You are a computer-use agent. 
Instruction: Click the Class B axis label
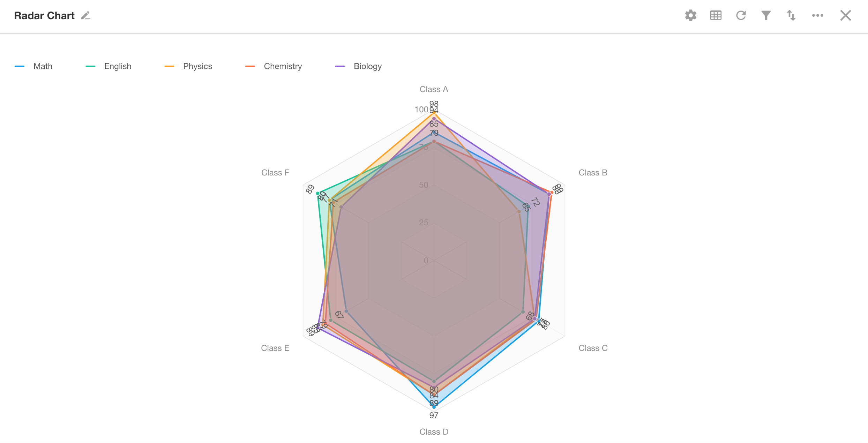pos(593,173)
